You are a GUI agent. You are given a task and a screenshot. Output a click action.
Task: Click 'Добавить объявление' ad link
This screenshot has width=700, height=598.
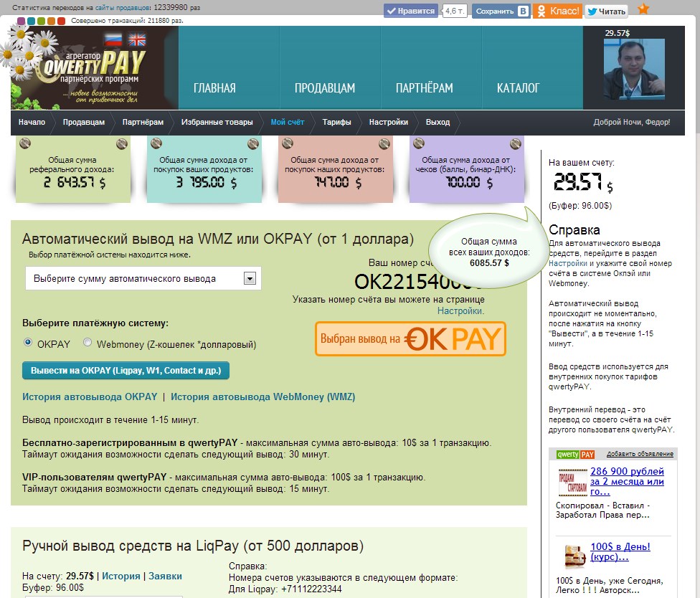[x=640, y=454]
